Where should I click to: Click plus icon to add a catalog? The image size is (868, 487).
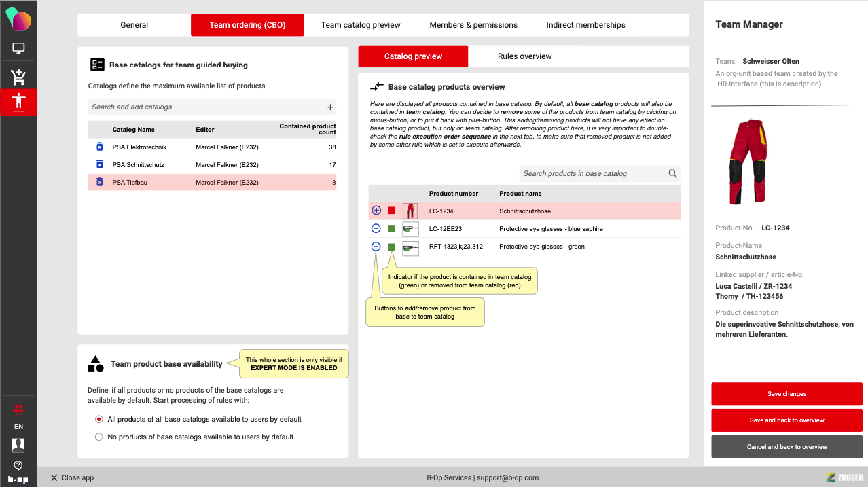coord(330,107)
